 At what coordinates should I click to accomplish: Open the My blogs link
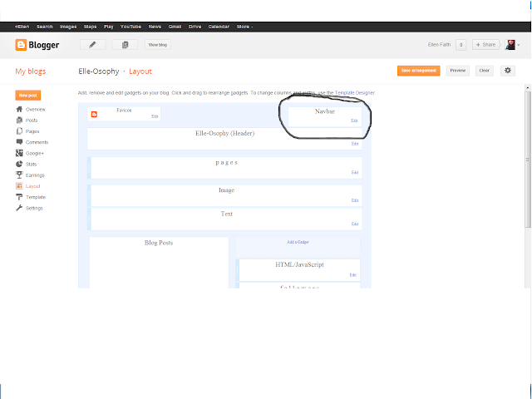coord(31,71)
